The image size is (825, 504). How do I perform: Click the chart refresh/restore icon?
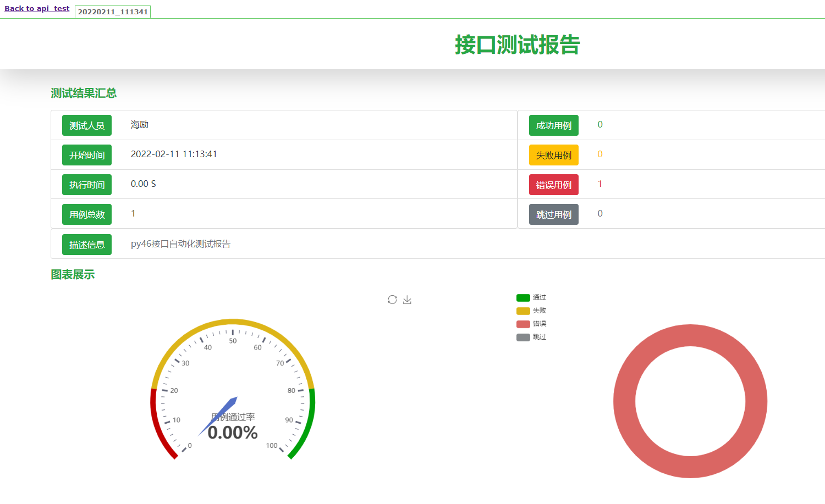tap(392, 300)
